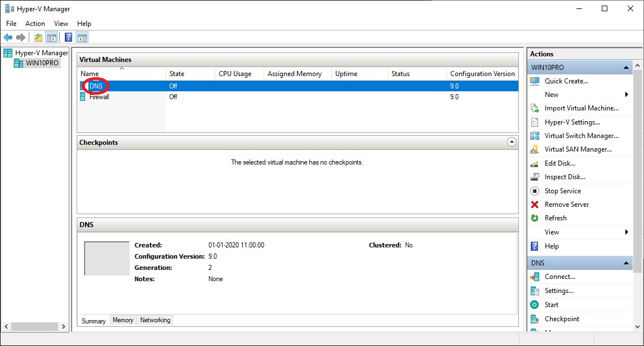
Task: Sort by the Status column header
Action: (418, 74)
